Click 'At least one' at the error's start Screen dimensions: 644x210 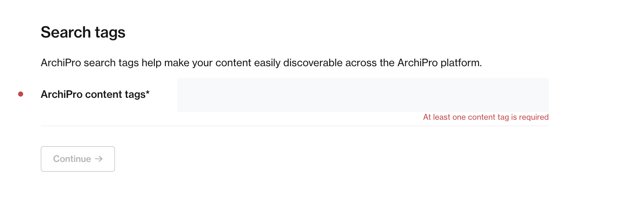tap(442, 117)
